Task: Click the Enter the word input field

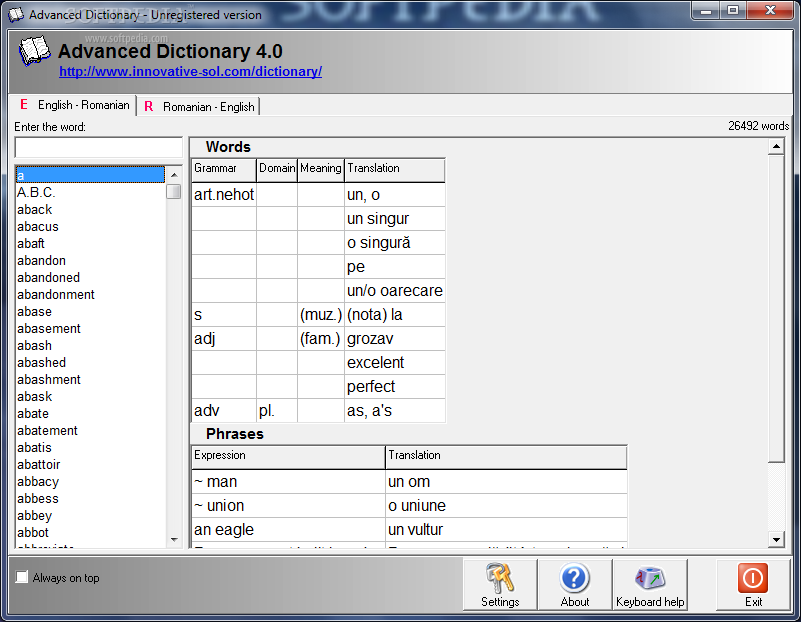Action: [x=98, y=148]
